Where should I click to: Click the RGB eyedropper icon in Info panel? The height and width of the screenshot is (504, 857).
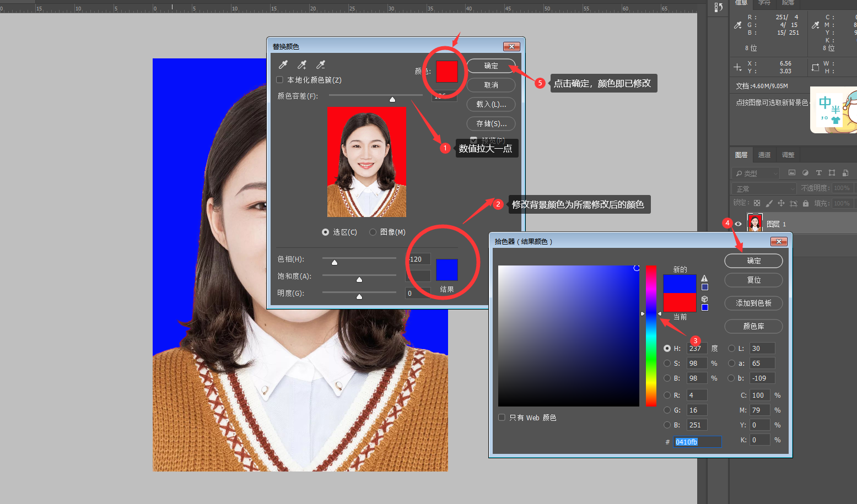pyautogui.click(x=738, y=25)
